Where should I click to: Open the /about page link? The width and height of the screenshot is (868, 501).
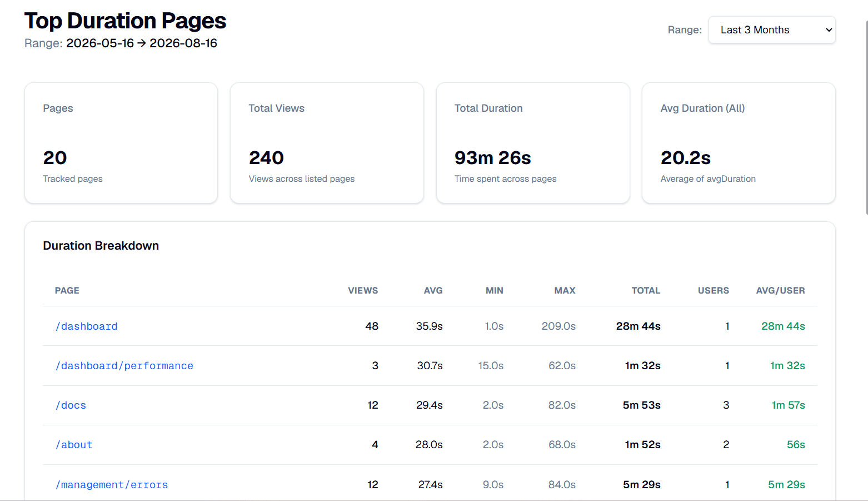click(x=74, y=445)
